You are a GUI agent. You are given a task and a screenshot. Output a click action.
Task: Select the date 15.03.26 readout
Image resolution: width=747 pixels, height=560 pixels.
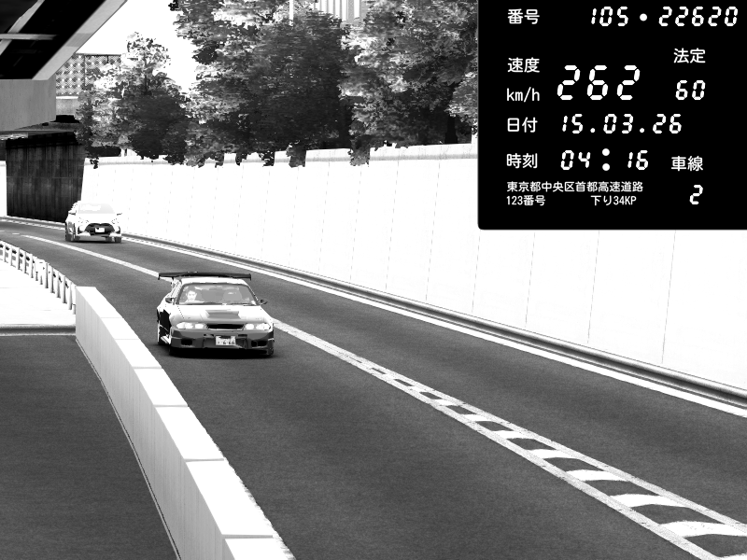621,124
